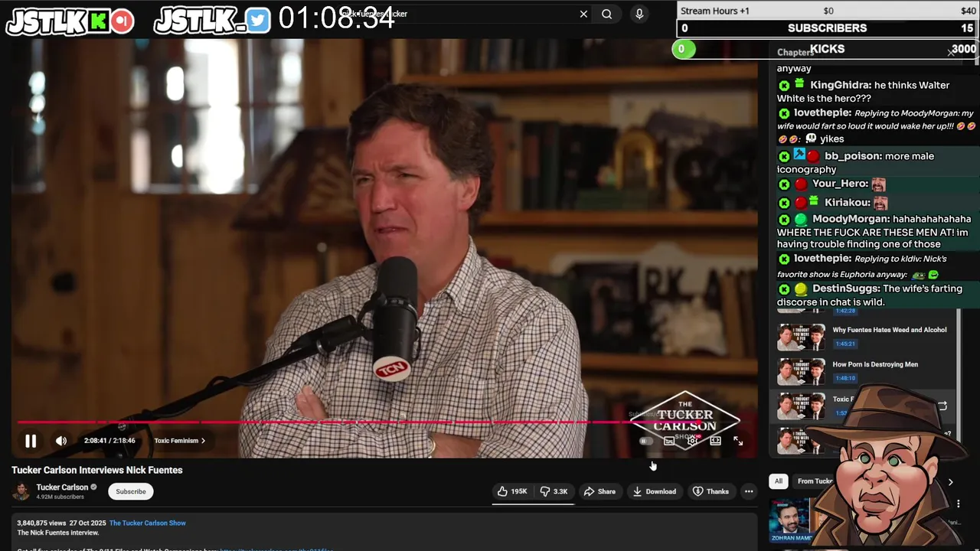Click the Thanks button

point(710,491)
